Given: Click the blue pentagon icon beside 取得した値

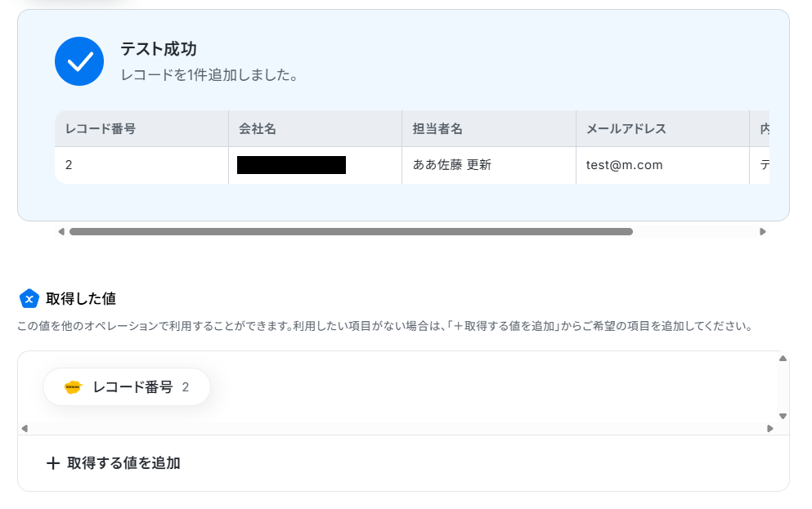Looking at the screenshot, I should coord(29,298).
